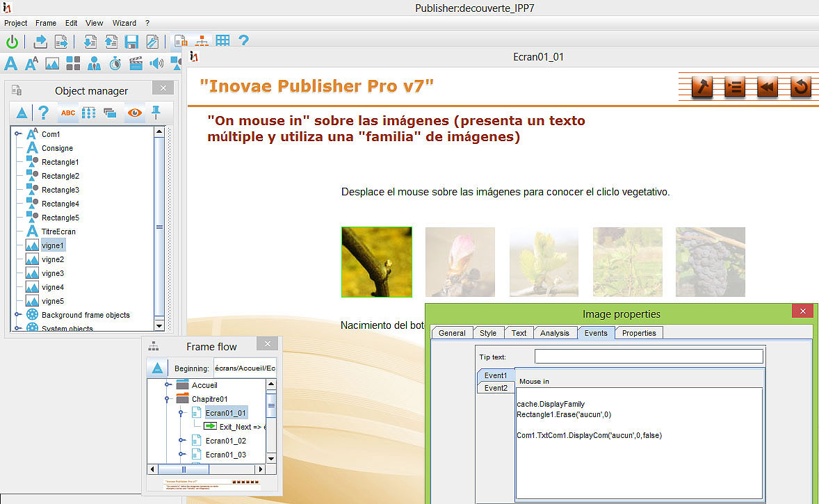Click Object manager scrollbar down arrow
Viewport: 819px width, 504px height.
click(159, 325)
